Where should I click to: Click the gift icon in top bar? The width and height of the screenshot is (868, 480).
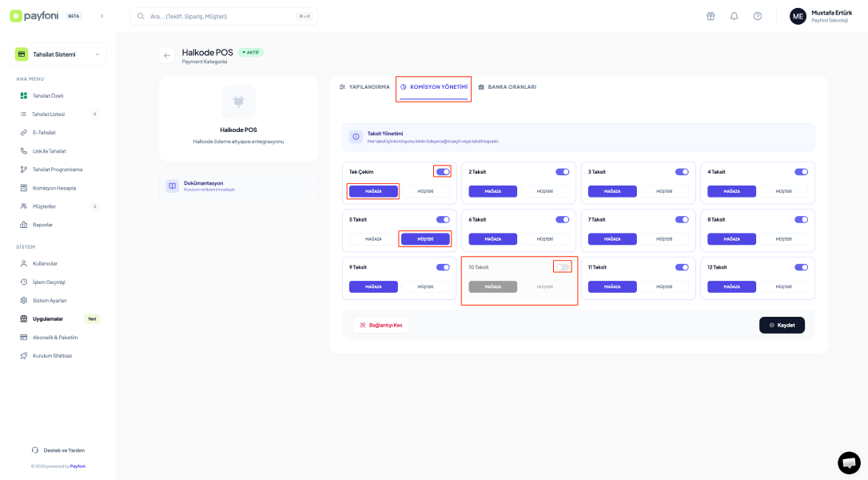point(711,16)
